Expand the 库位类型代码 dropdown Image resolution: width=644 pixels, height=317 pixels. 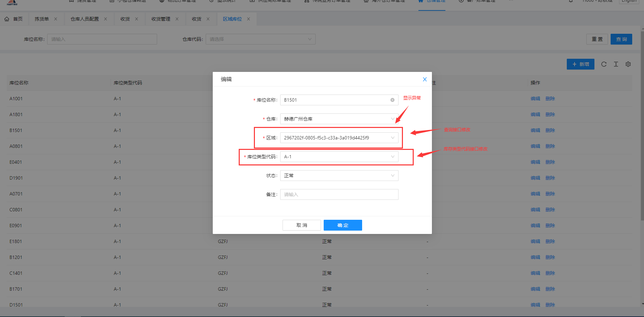point(339,157)
